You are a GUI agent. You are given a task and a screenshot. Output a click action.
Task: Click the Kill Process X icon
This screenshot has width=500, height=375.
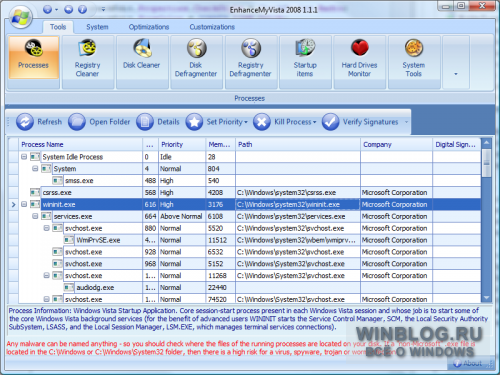click(262, 122)
